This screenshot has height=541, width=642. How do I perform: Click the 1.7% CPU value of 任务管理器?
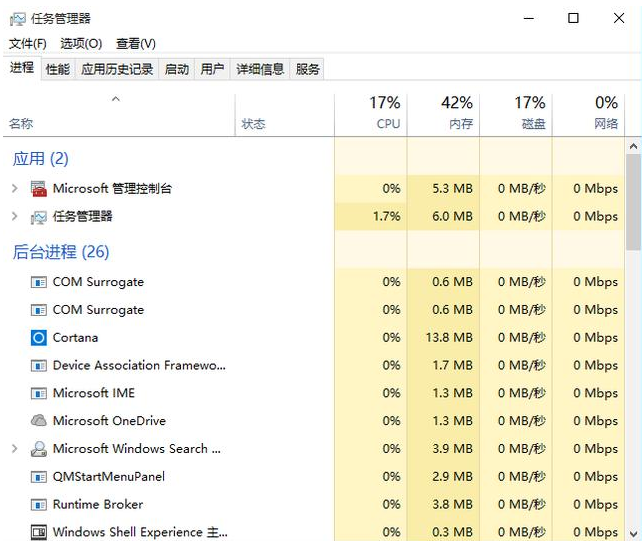387,216
